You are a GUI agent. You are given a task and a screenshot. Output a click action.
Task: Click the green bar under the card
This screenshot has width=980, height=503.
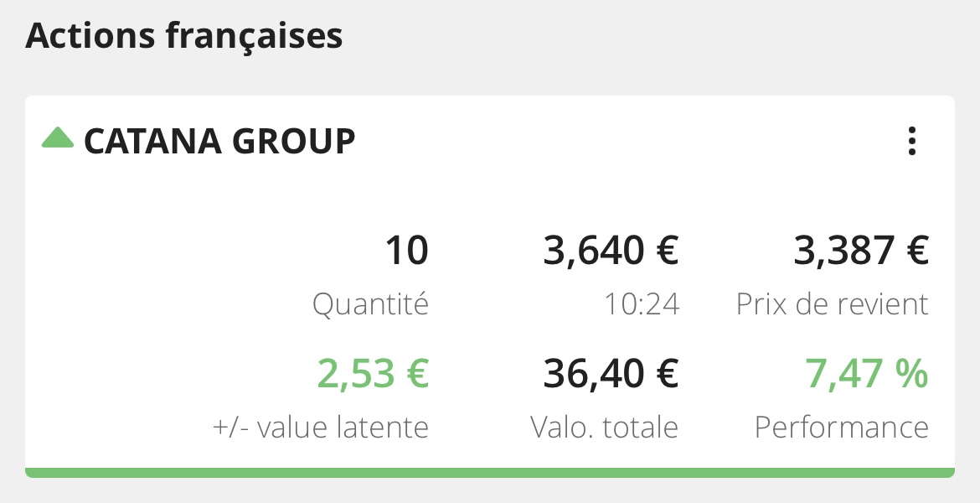pyautogui.click(x=490, y=473)
